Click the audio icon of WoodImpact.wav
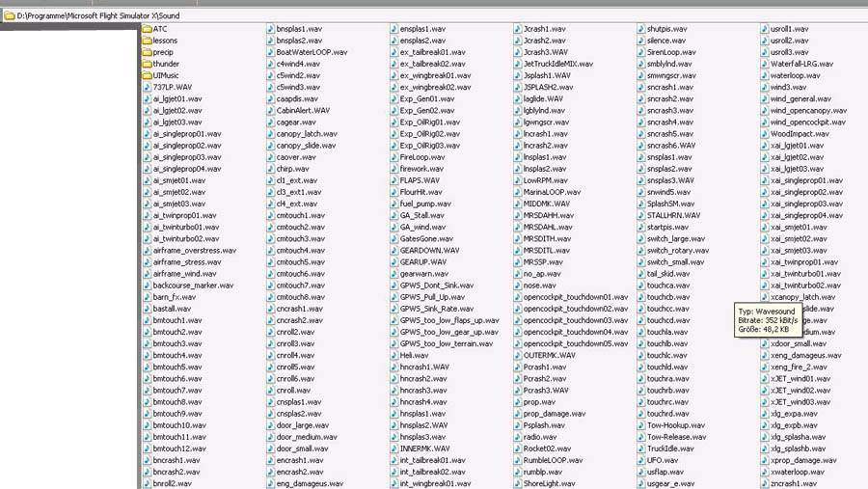This screenshot has width=868, height=489. [764, 133]
